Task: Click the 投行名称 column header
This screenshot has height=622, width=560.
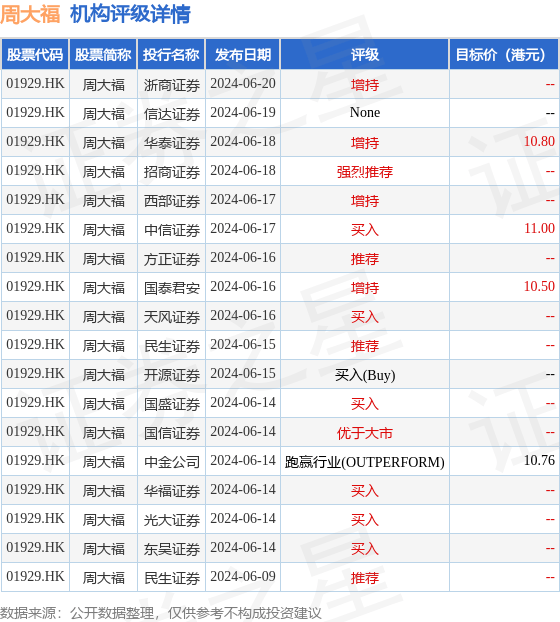Action: pos(171,54)
